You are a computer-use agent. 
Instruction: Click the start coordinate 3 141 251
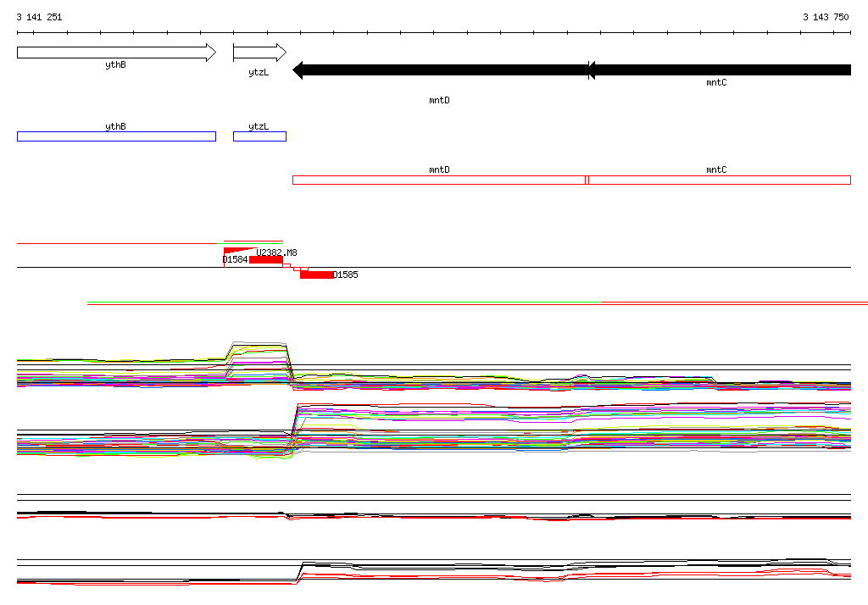pos(39,17)
